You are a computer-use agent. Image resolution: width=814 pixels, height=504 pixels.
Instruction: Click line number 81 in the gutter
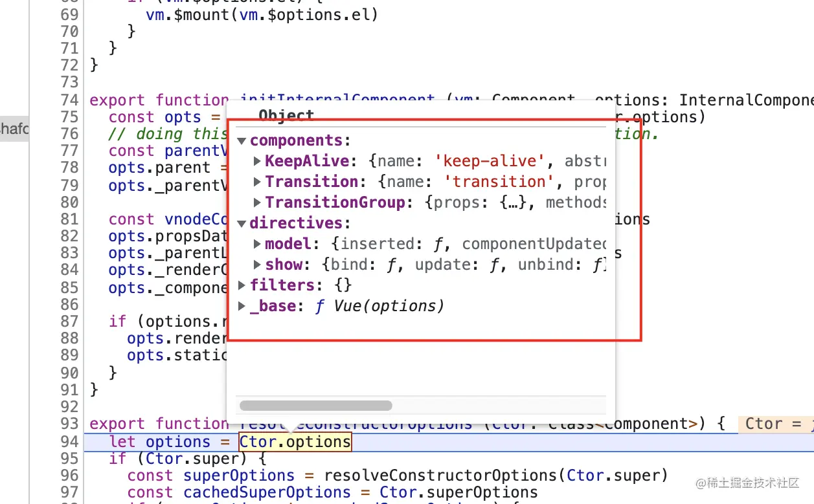coord(69,219)
